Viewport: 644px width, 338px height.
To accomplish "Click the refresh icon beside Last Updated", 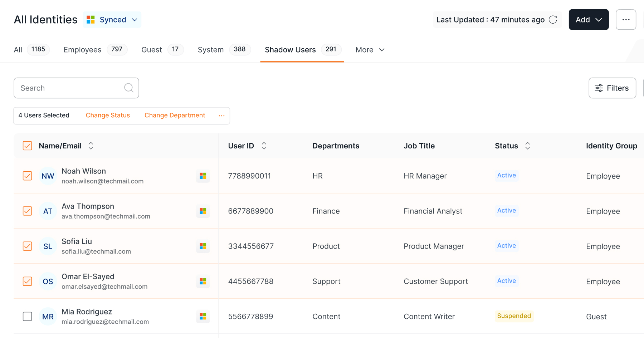I will pyautogui.click(x=553, y=20).
